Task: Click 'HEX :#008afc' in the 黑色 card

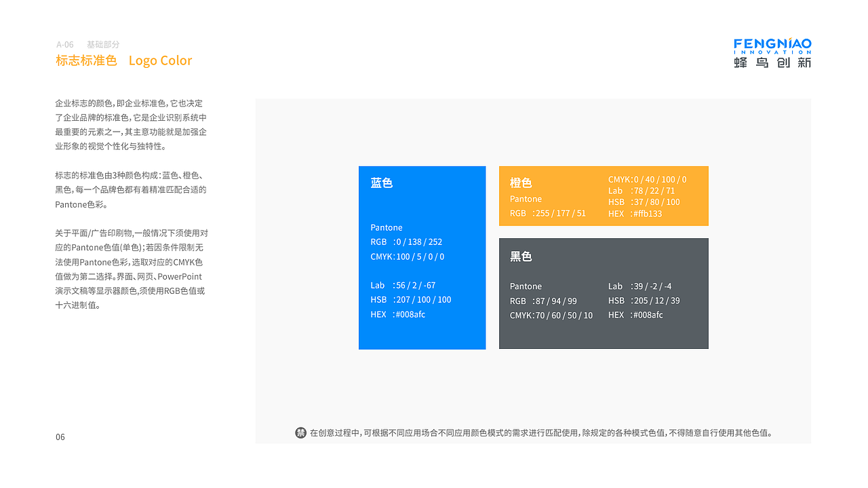Action: click(x=636, y=315)
